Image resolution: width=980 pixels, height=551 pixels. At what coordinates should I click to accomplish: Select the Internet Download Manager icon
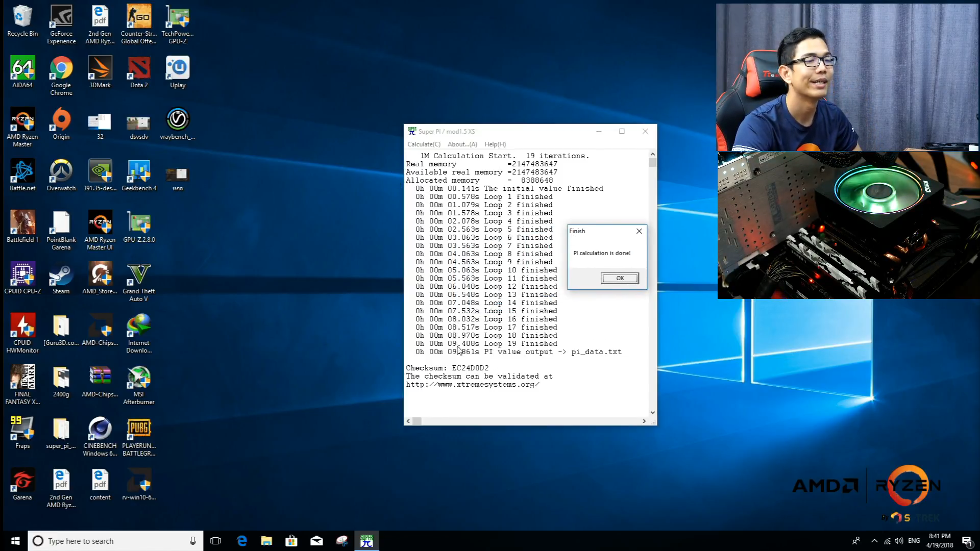click(139, 334)
